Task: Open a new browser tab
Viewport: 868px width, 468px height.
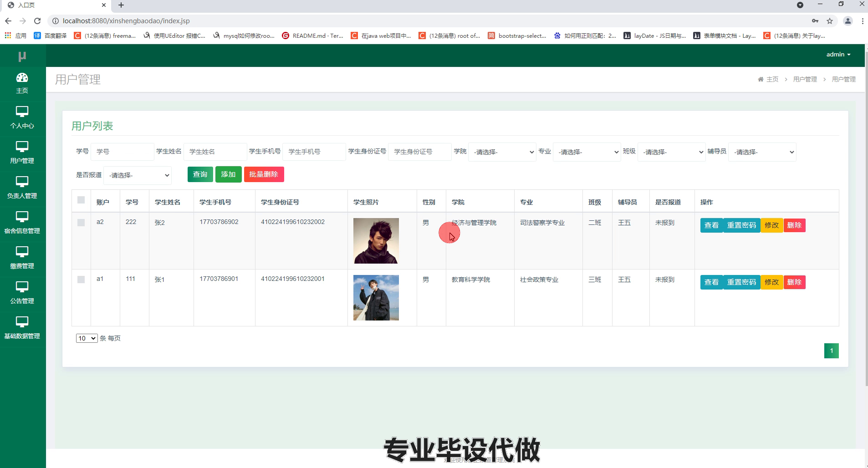Action: pyautogui.click(x=121, y=5)
